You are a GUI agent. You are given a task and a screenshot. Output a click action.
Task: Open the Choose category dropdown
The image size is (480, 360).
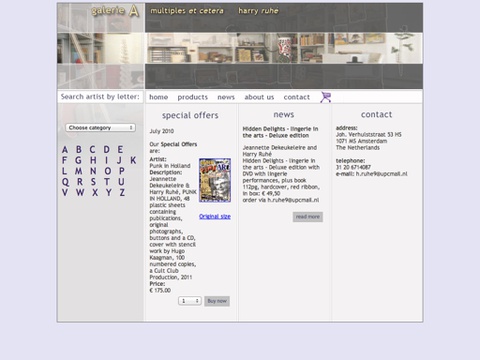[100, 128]
